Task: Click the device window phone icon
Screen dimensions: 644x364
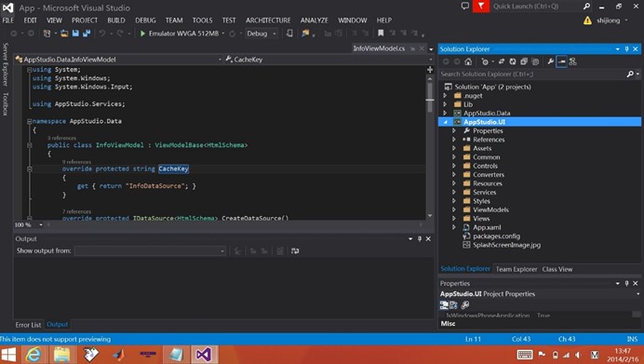Action: tap(289, 34)
